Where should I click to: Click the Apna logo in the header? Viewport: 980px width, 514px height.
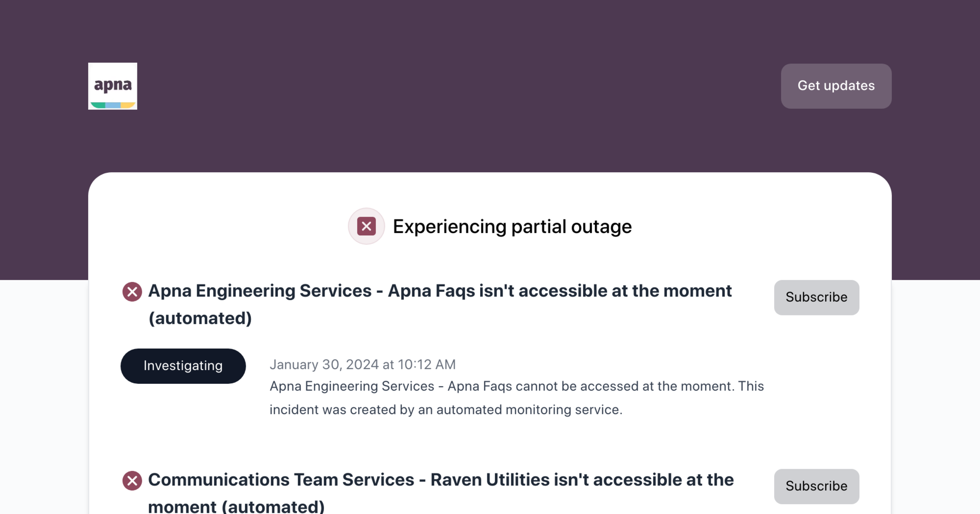(113, 86)
